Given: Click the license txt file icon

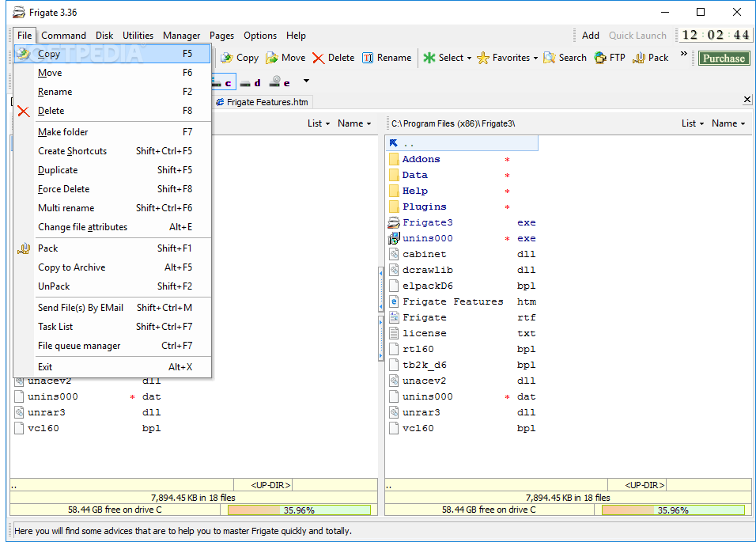Looking at the screenshot, I should pyautogui.click(x=394, y=333).
